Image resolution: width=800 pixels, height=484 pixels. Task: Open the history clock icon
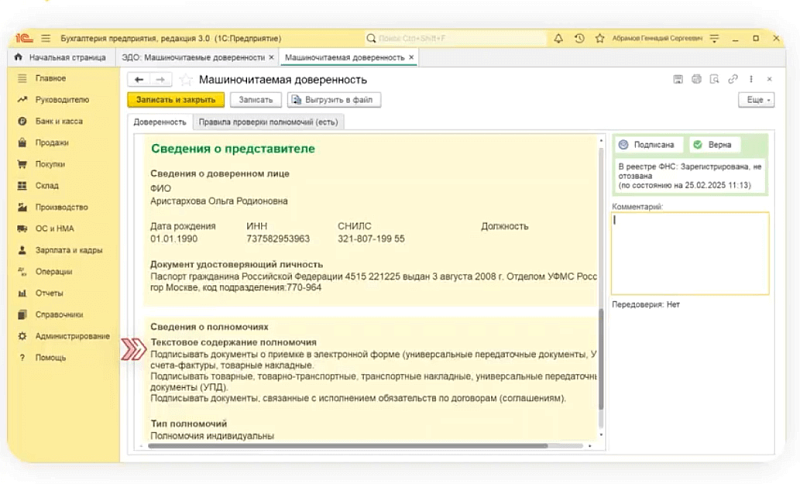coord(579,38)
